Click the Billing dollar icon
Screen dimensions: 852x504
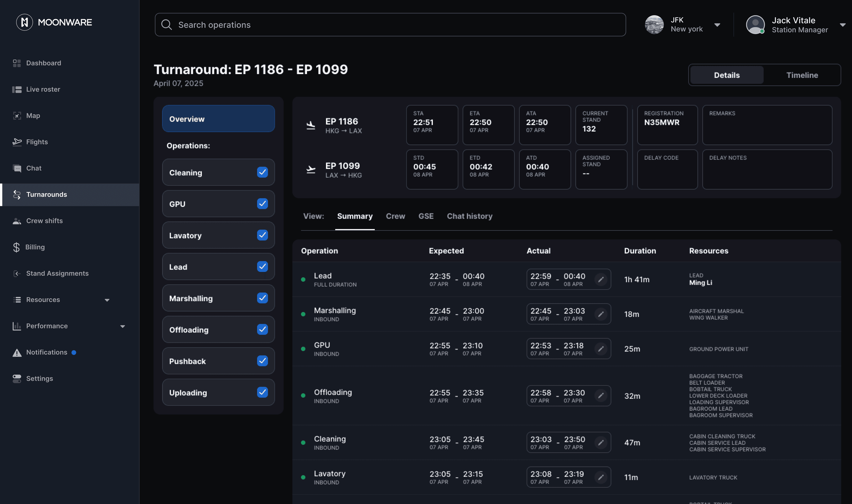[16, 247]
